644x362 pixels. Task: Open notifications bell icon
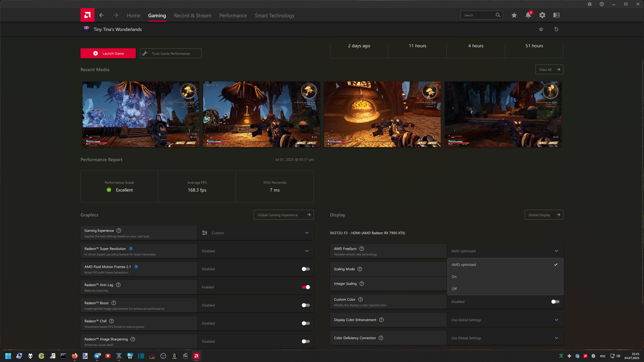[528, 15]
